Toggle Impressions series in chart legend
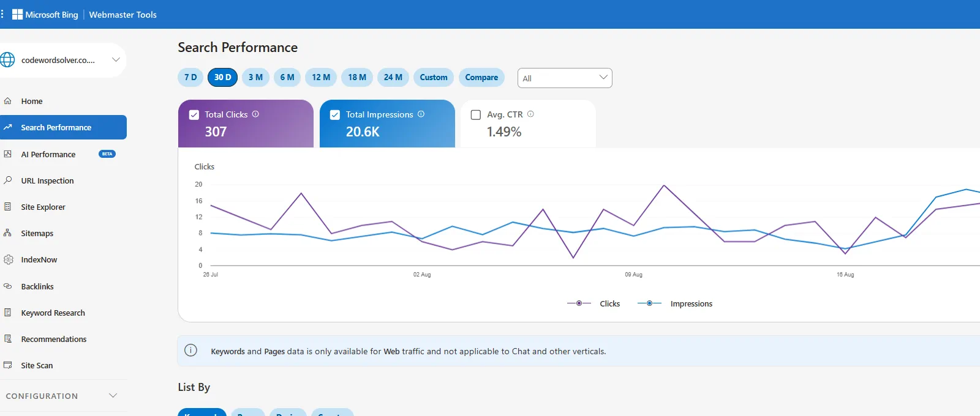Viewport: 980px width, 416px height. [675, 303]
